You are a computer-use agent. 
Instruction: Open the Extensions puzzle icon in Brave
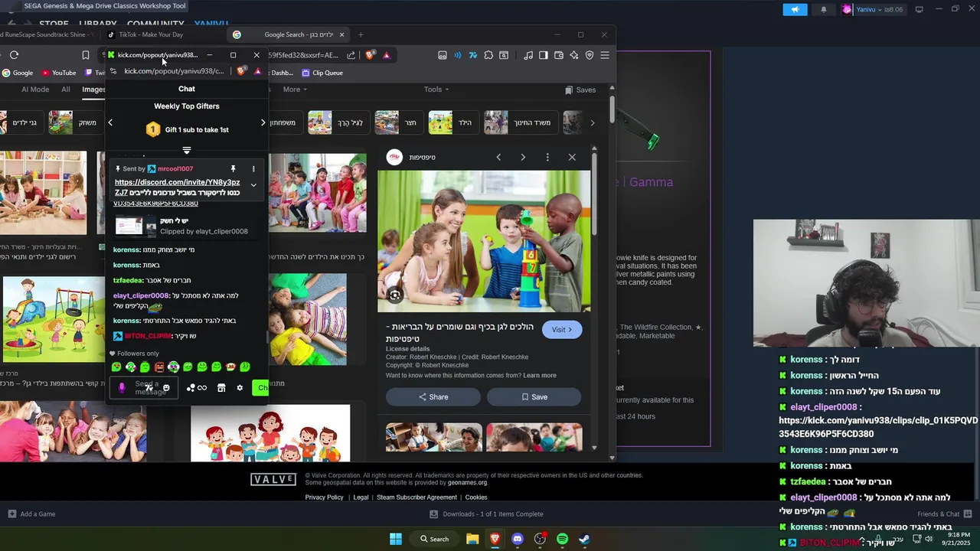(488, 55)
